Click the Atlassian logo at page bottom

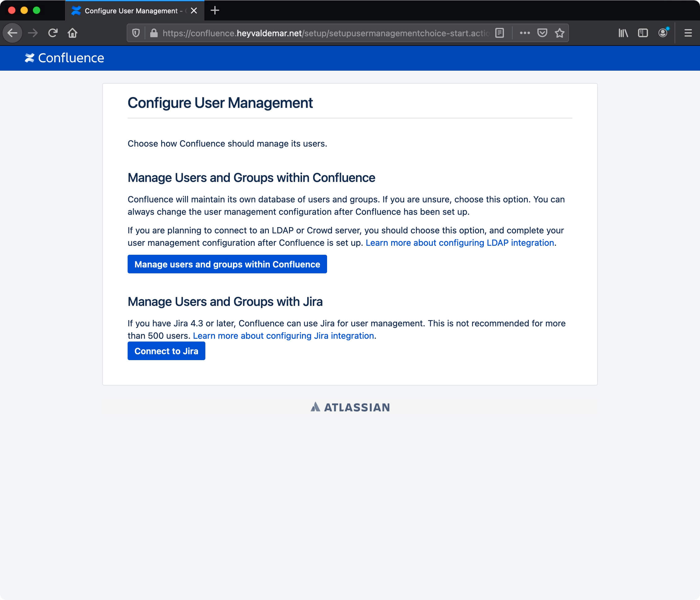pos(350,407)
